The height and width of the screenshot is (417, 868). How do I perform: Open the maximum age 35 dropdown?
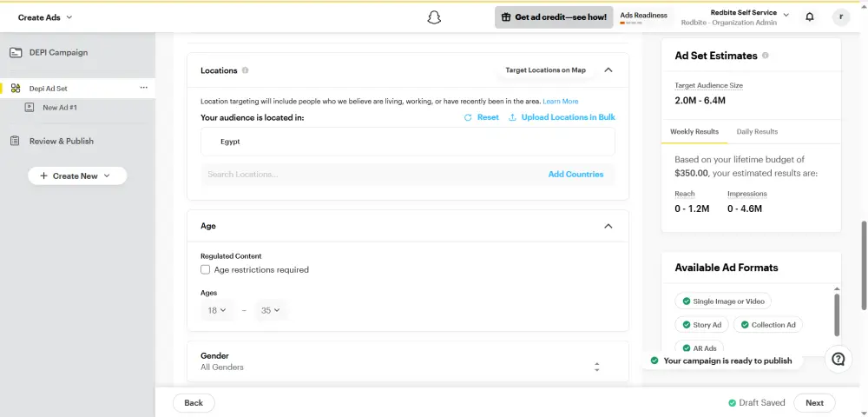(271, 310)
